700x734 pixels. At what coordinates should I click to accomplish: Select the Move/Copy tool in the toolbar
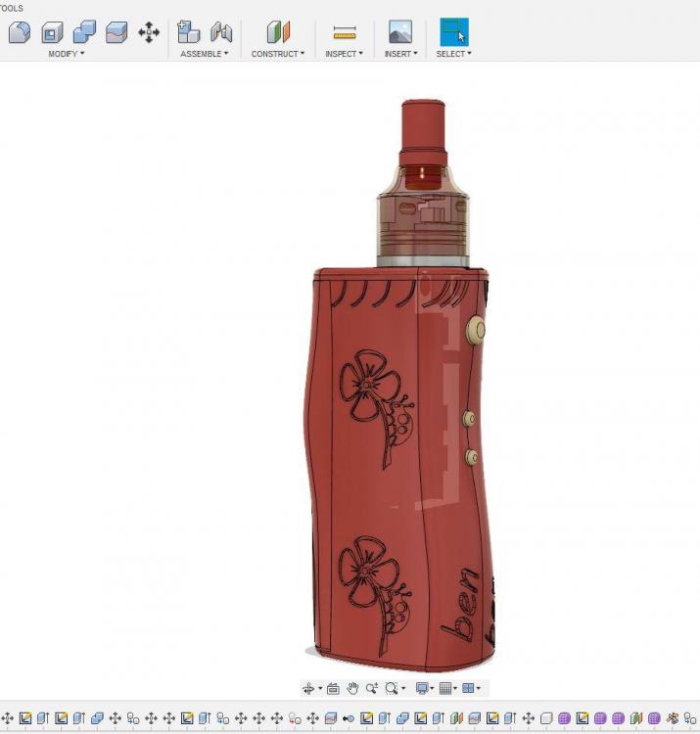149,32
